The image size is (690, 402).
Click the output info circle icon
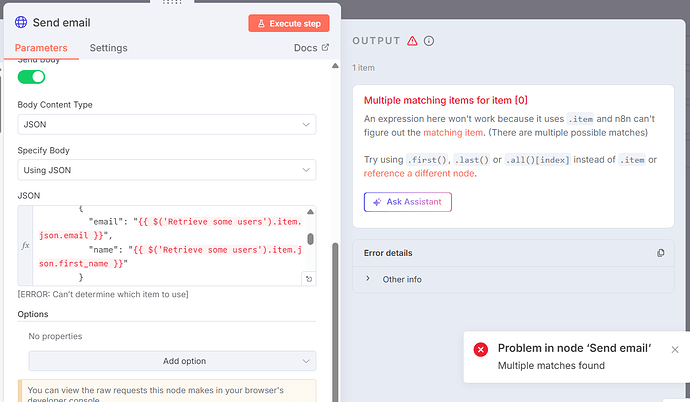[429, 41]
